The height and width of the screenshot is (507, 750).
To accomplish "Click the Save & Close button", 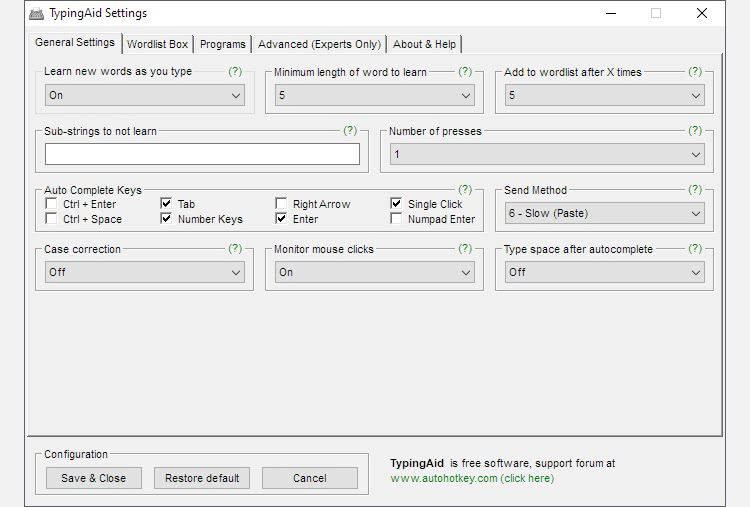I will [x=94, y=478].
